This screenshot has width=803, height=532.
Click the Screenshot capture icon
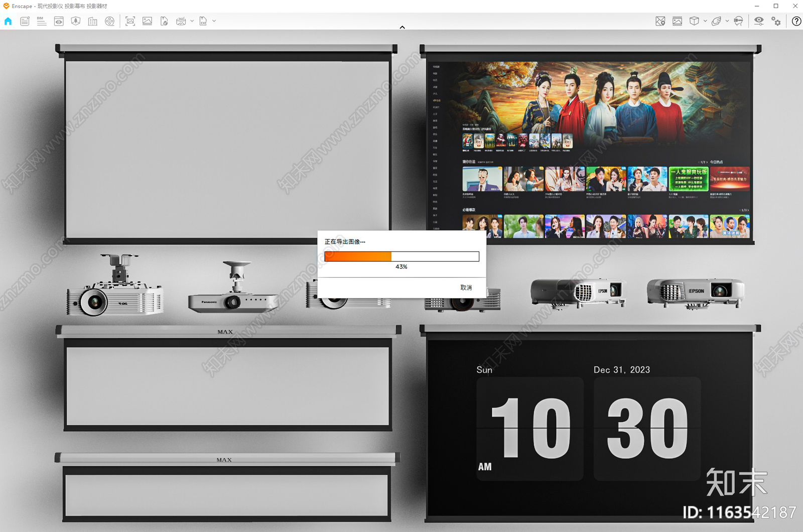pyautogui.click(x=130, y=21)
